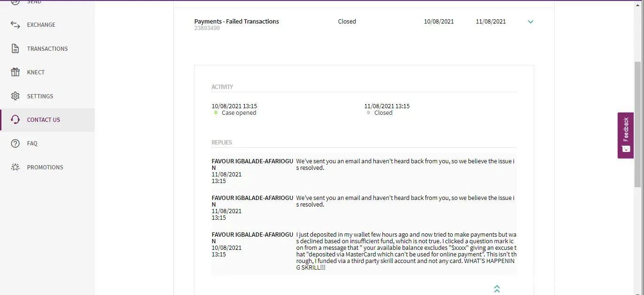Click the Transactions document icon
Screen dimensions: 644x295
(x=16, y=48)
